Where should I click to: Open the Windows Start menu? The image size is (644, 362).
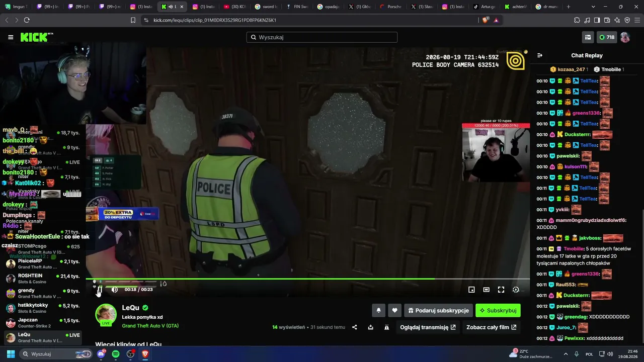(x=11, y=354)
